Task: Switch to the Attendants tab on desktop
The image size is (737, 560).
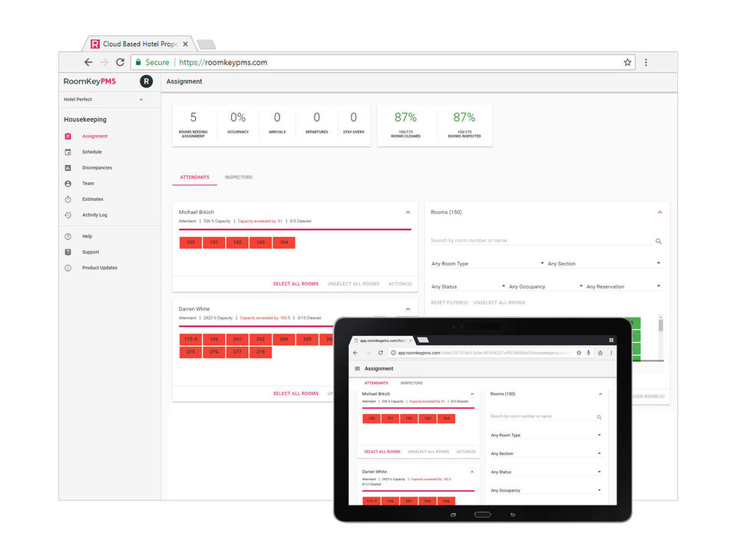Action: pyautogui.click(x=194, y=177)
